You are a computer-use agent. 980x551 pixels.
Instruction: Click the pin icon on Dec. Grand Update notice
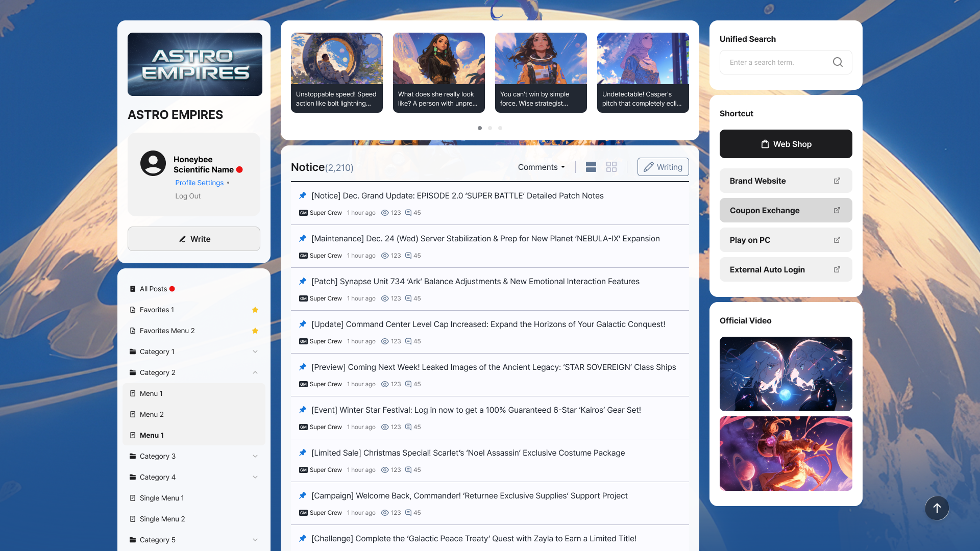(x=303, y=195)
